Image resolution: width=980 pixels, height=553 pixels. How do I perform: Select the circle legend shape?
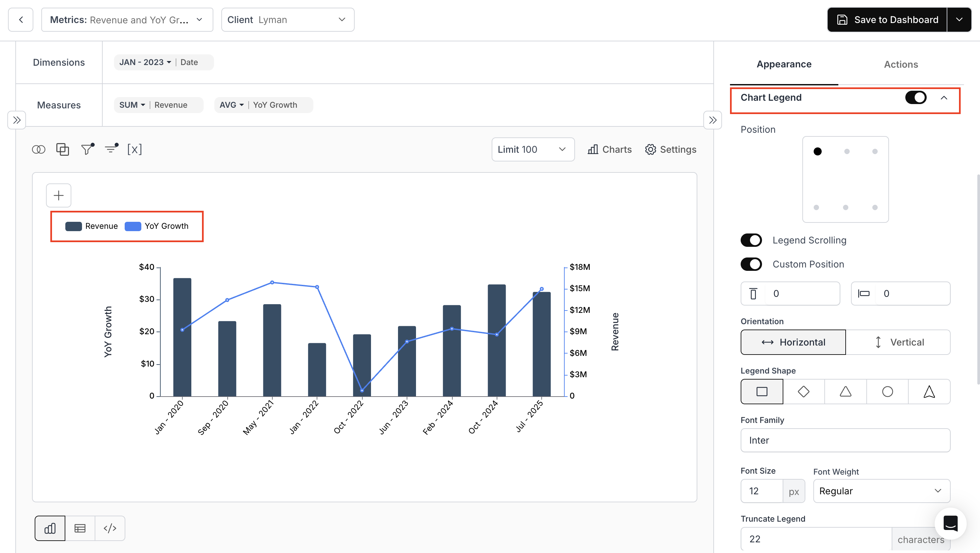click(x=887, y=391)
